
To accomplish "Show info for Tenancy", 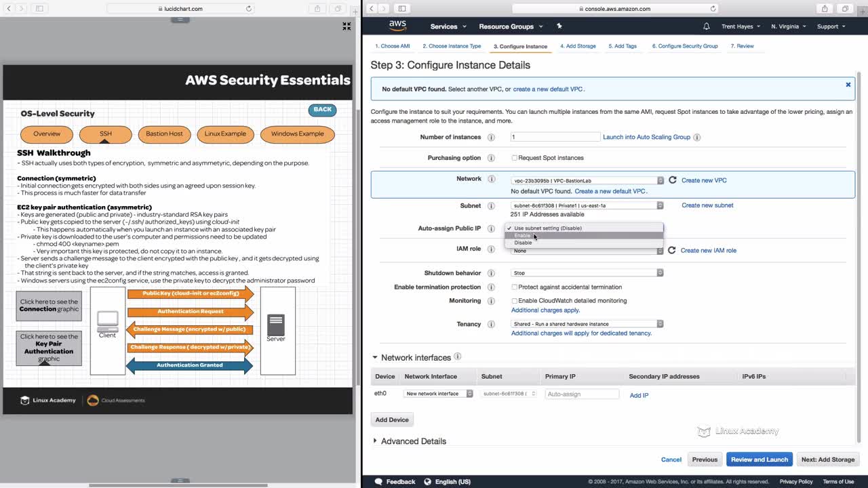I will (x=491, y=325).
